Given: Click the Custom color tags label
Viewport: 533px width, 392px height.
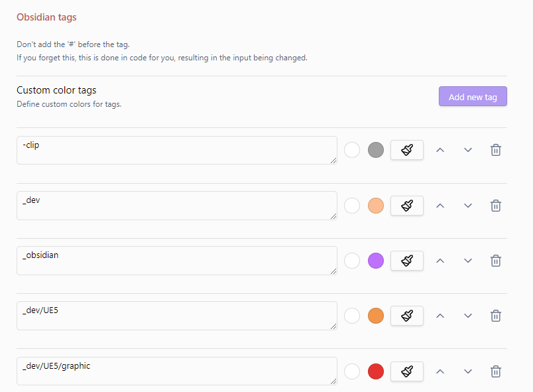Looking at the screenshot, I should tap(56, 90).
